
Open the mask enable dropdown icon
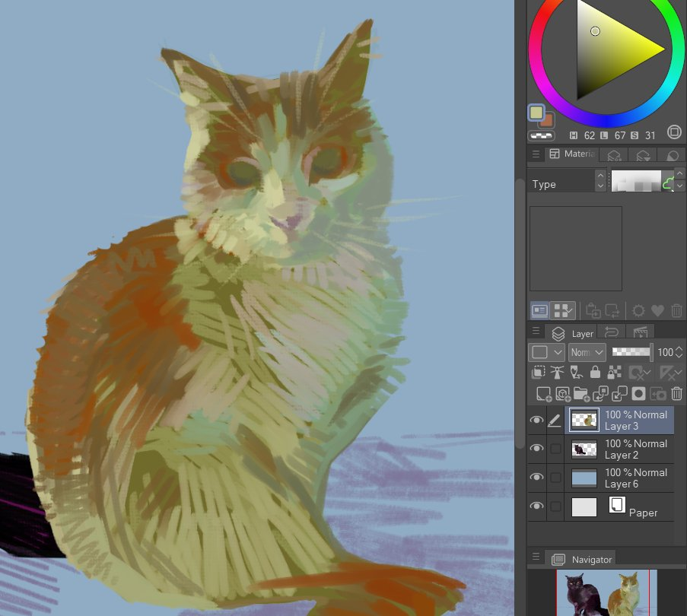point(639,373)
